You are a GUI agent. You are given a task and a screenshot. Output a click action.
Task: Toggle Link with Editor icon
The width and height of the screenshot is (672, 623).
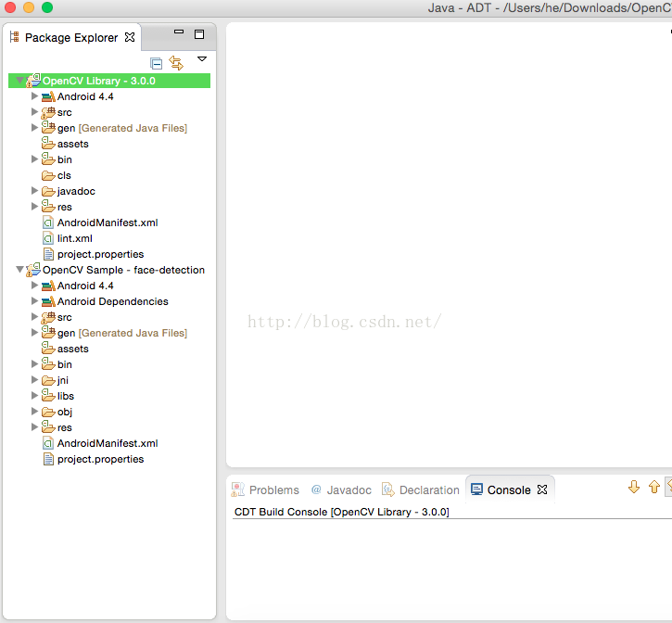tap(176, 63)
